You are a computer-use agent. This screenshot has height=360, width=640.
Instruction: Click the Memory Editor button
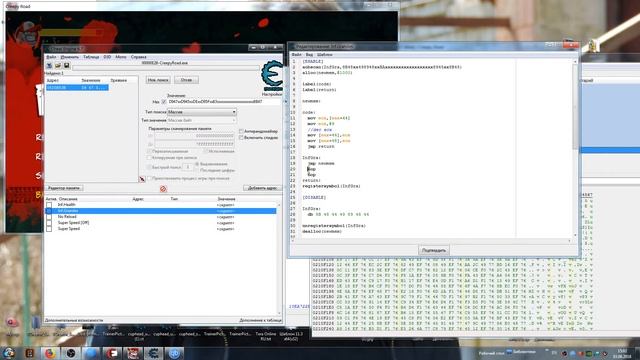(64, 188)
